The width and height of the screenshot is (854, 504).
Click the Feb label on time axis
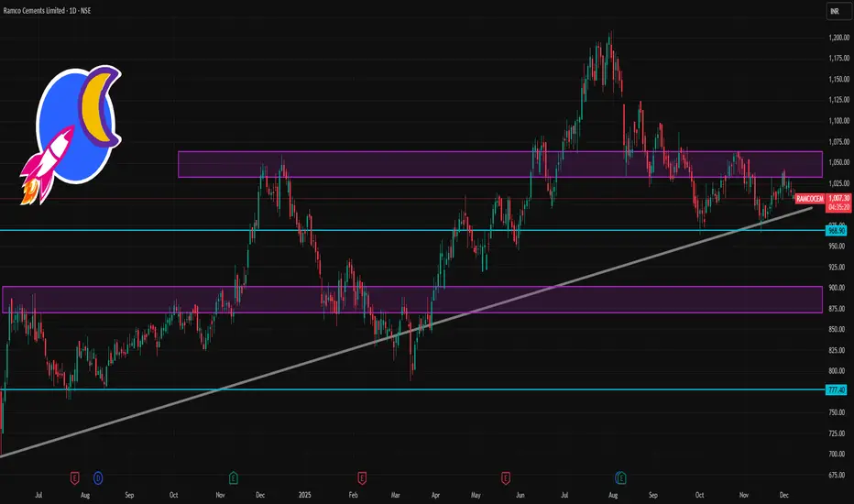click(354, 495)
